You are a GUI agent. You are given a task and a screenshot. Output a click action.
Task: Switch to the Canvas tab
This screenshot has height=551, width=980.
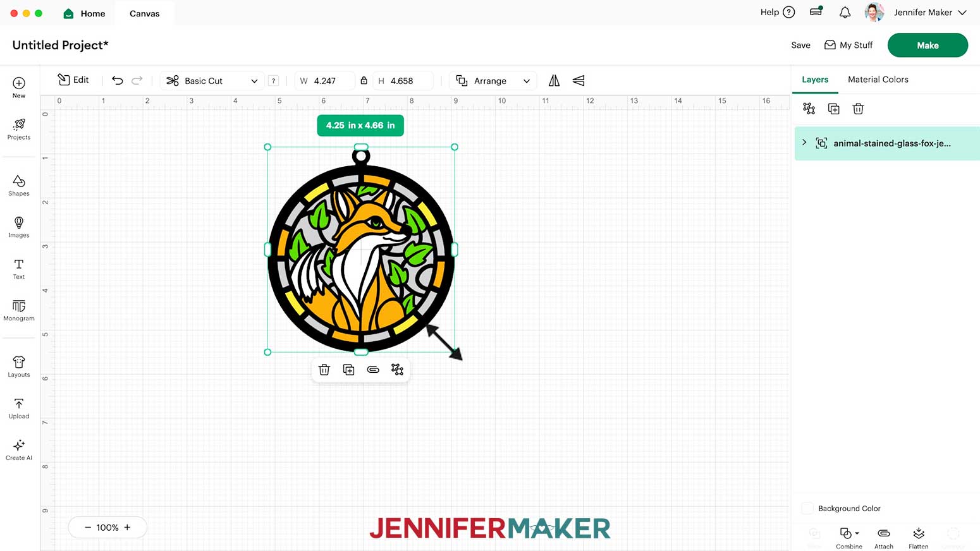pyautogui.click(x=145, y=13)
